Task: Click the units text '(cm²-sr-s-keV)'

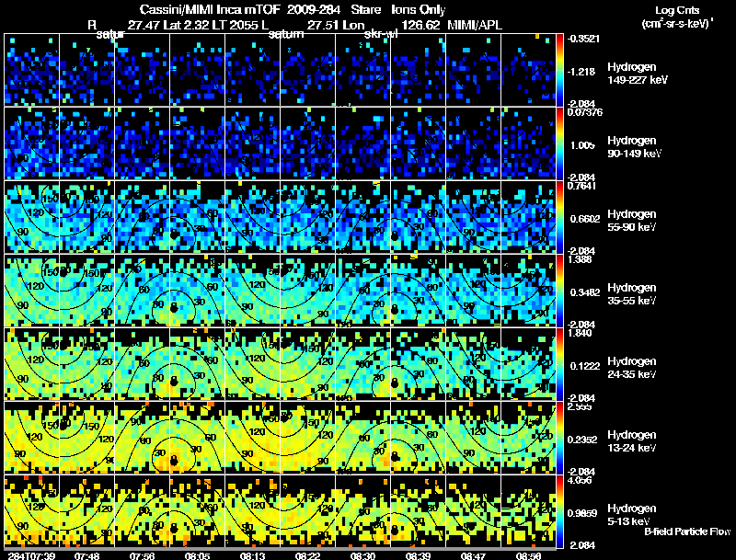Action: pos(676,24)
